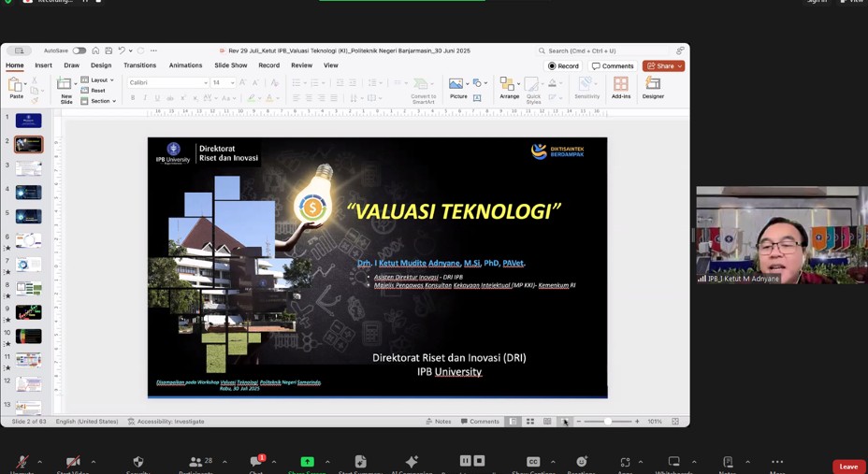This screenshot has height=474, width=868.
Task: Toggle Notes pane in status bar
Action: click(x=438, y=422)
